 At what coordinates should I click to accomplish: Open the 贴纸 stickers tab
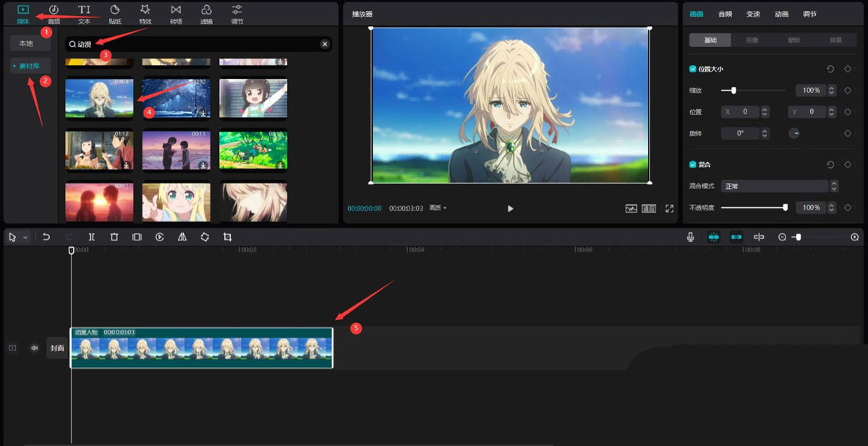click(x=115, y=13)
